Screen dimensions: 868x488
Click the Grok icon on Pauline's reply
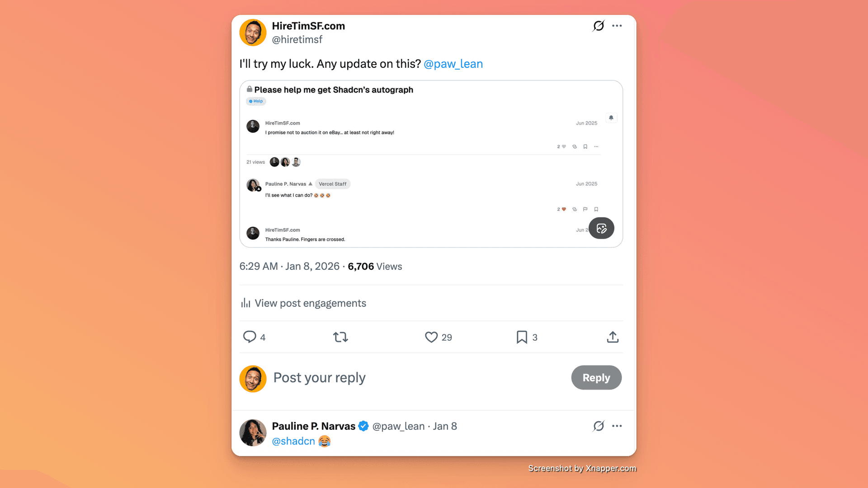click(598, 426)
